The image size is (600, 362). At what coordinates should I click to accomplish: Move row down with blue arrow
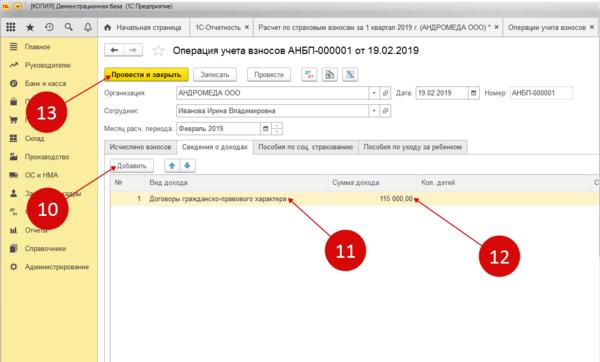[x=188, y=166]
